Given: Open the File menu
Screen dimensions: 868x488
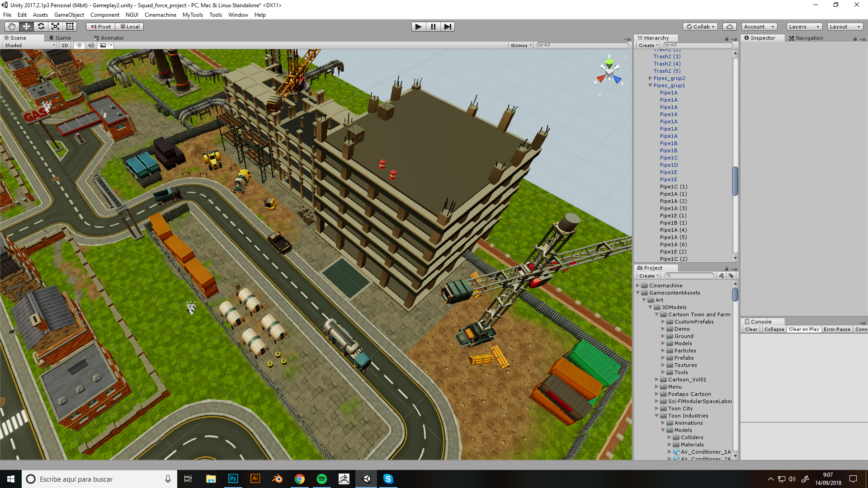Looking at the screenshot, I should click(7, 15).
